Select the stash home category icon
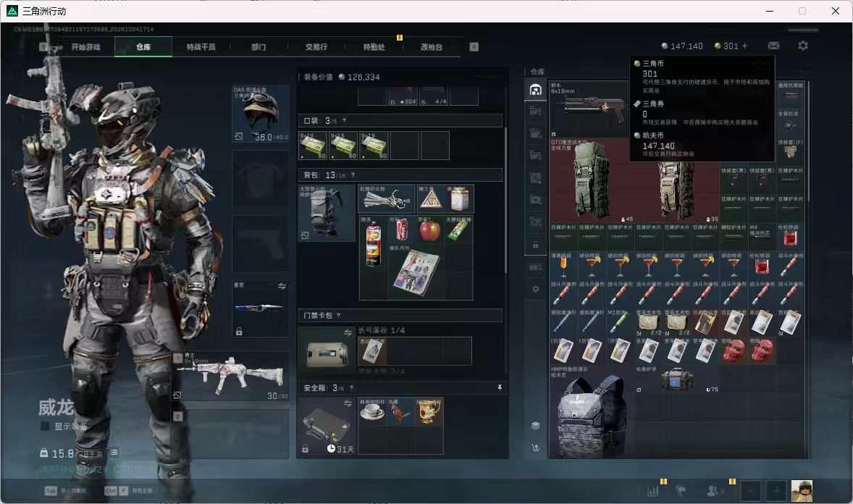Viewport: 853px width, 504px height. (535, 90)
